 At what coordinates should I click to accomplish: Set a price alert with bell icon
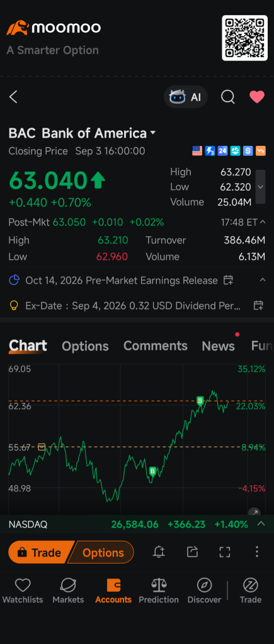click(x=159, y=552)
